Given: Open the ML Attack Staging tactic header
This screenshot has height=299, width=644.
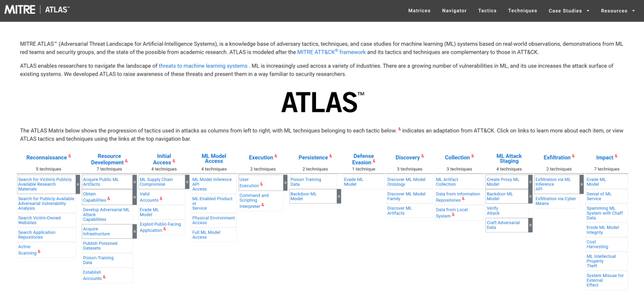Looking at the screenshot, I should point(509,158).
